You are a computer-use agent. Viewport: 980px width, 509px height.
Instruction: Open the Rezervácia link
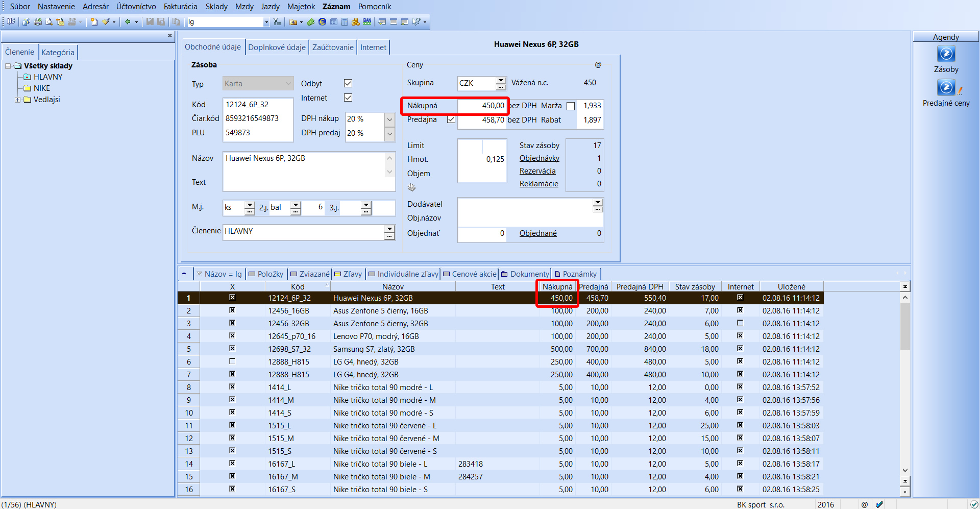click(x=537, y=171)
